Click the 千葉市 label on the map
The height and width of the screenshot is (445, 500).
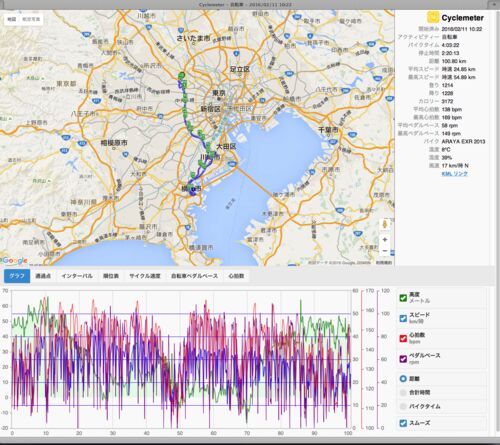point(328,130)
